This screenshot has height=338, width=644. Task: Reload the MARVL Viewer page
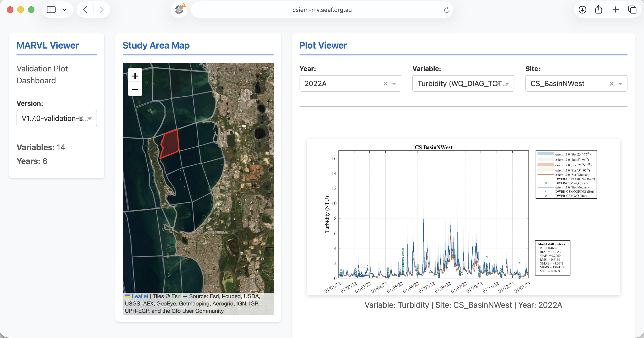pos(447,10)
